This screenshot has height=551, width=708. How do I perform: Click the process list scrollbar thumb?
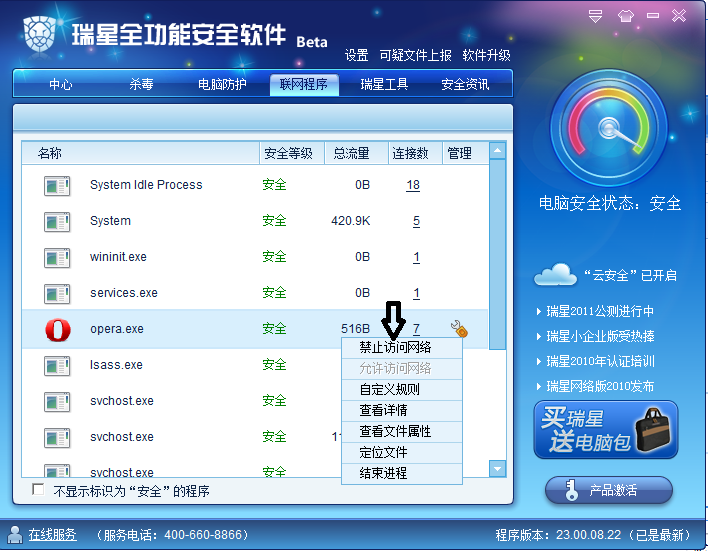pyautogui.click(x=497, y=254)
